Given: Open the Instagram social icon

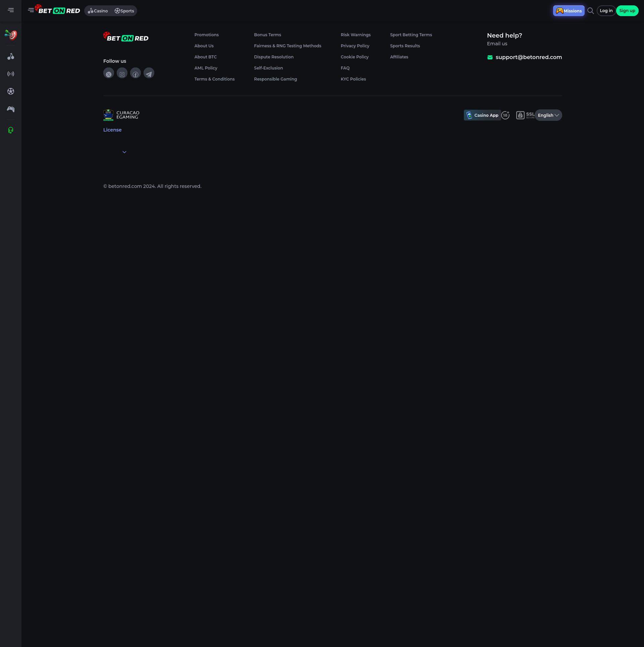Looking at the screenshot, I should [x=122, y=73].
